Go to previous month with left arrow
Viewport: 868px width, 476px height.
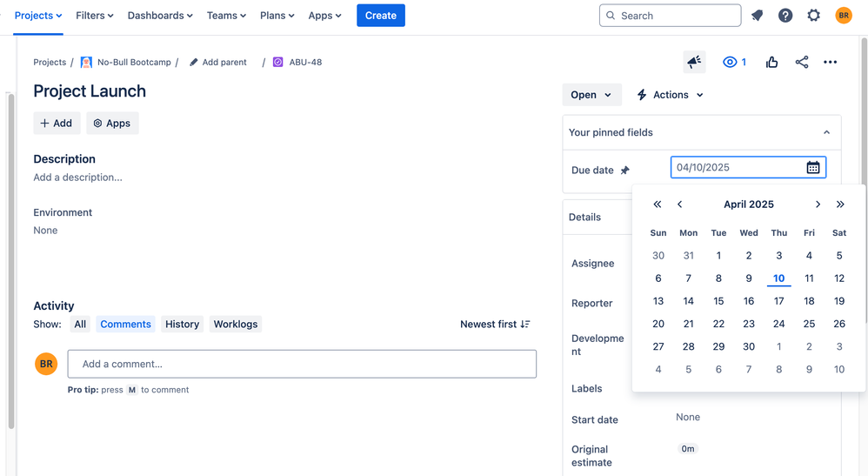point(680,204)
